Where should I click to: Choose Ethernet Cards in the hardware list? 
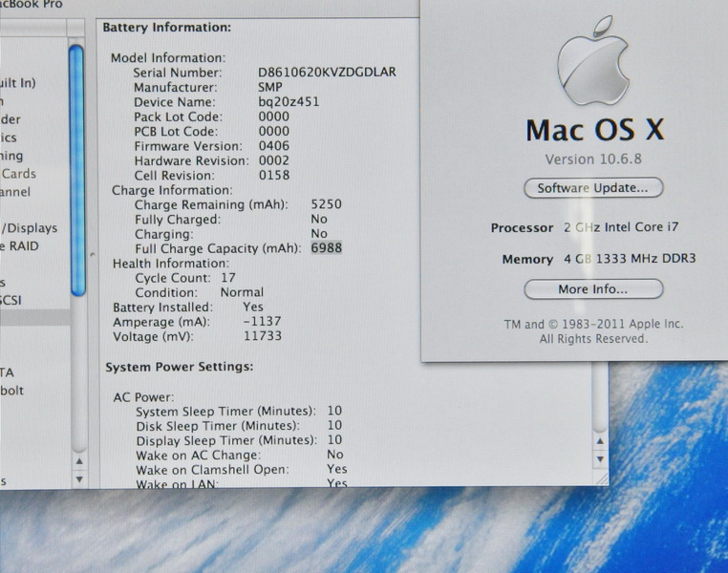point(19,174)
